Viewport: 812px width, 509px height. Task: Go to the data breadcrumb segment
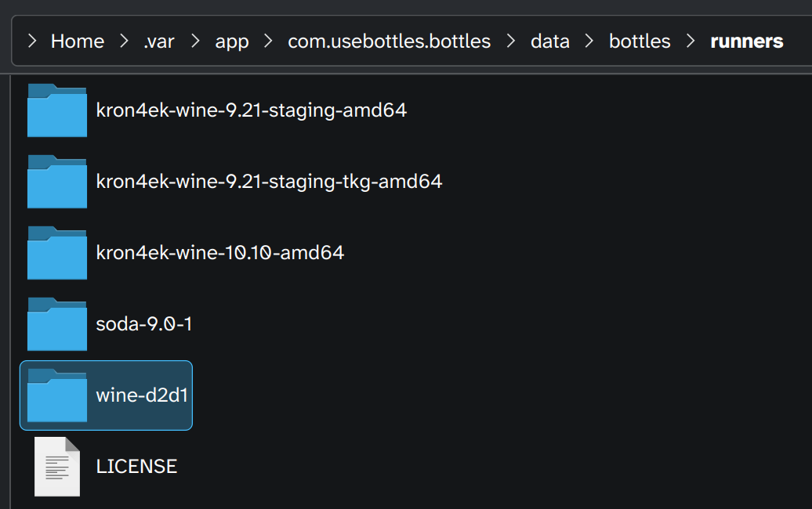(x=549, y=42)
